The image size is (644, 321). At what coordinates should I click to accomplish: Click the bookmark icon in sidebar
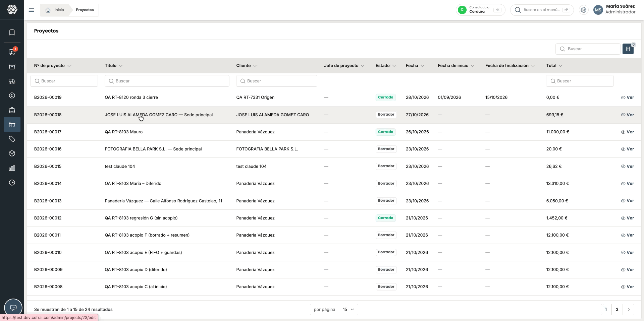pos(12,33)
